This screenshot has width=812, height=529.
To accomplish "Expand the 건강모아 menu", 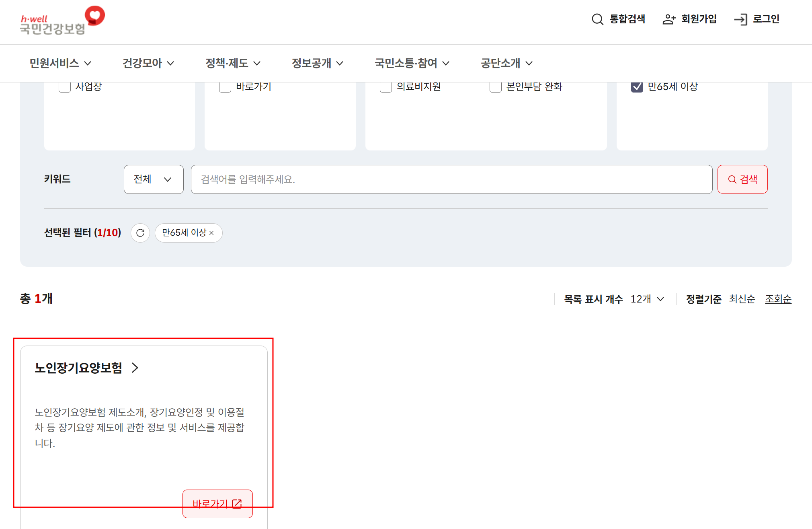I will point(148,63).
